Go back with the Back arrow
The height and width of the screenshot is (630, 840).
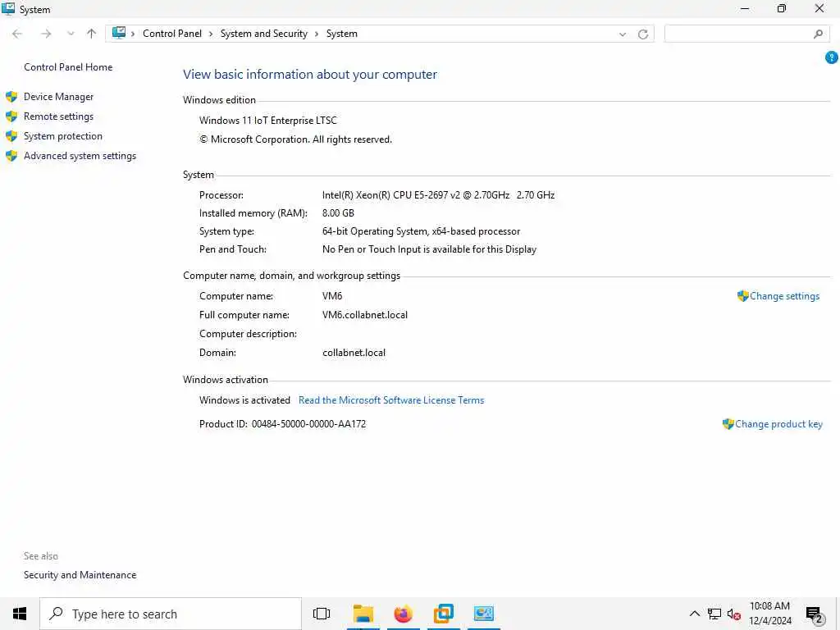tap(17, 34)
